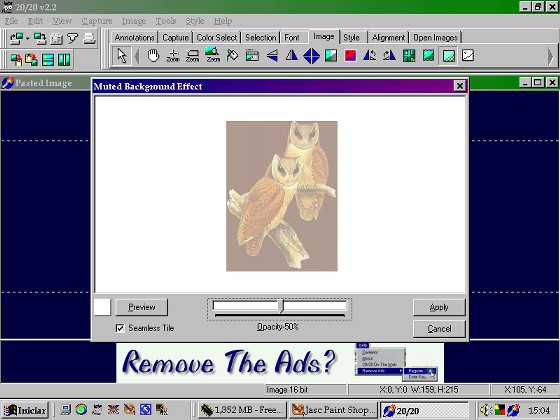Click the left scroll arrow beside pointer

[x=137, y=56]
